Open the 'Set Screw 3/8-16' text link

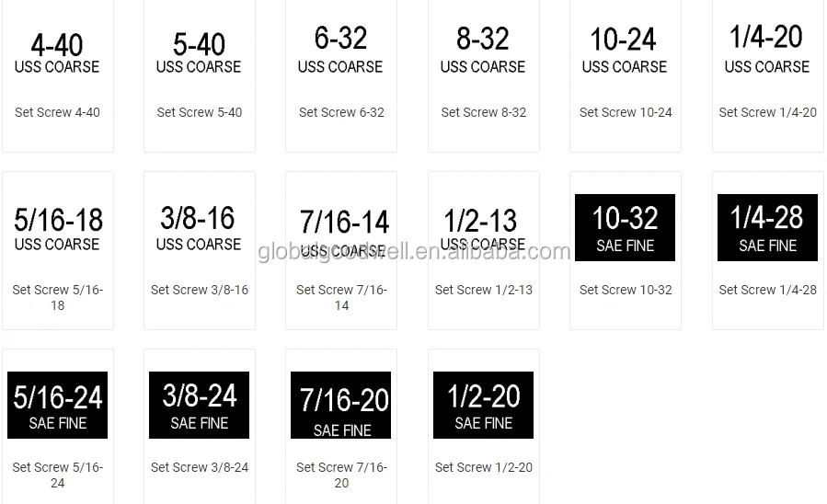200,290
